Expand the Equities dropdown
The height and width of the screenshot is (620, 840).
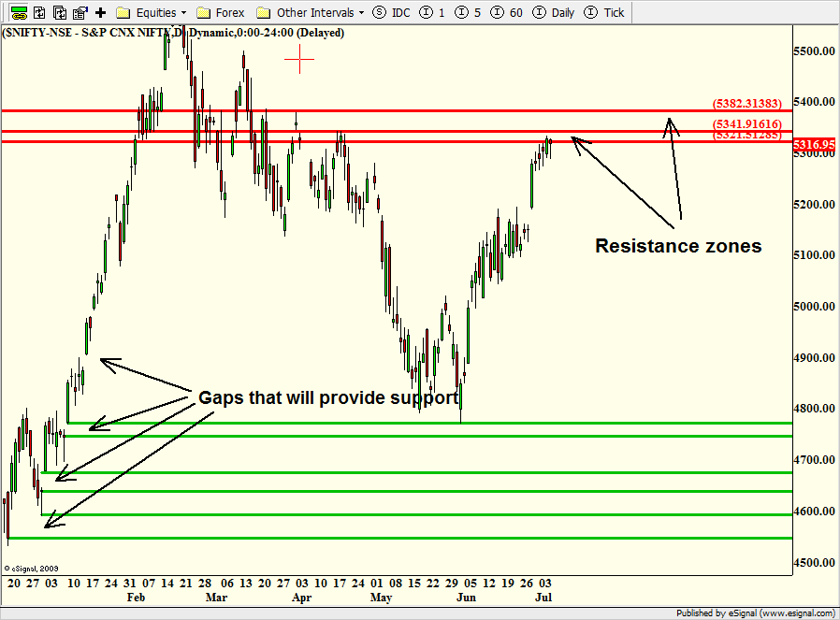pyautogui.click(x=155, y=13)
